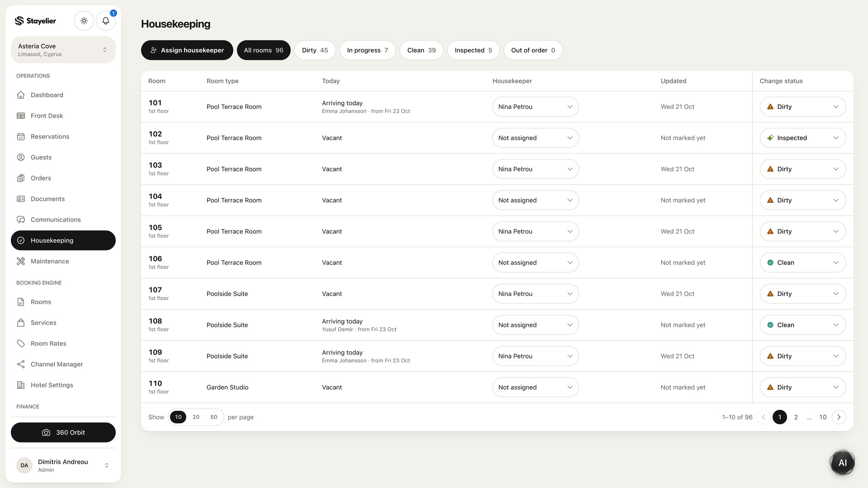
Task: Filter by Inspected rooms tab
Action: [x=473, y=50]
